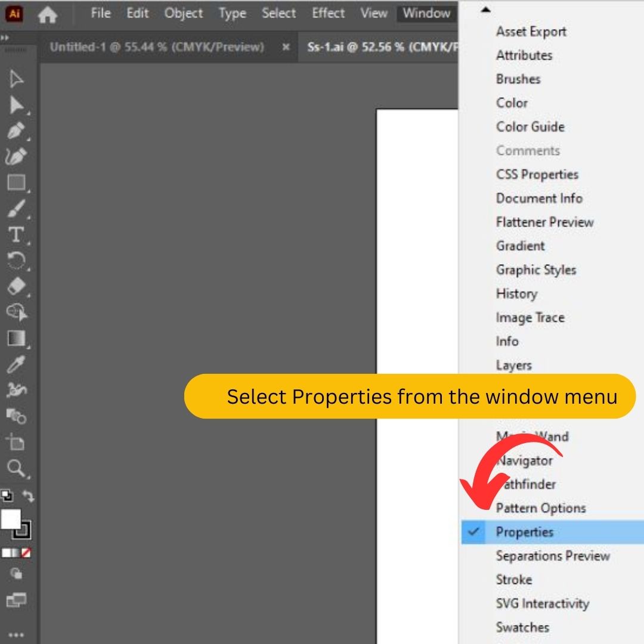
Task: Choose the Eraser tool
Action: tap(16, 287)
